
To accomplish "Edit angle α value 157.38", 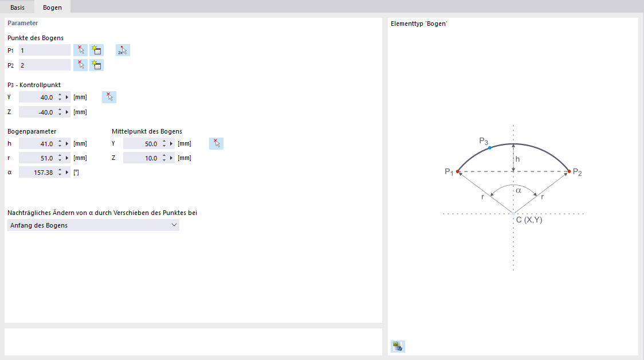I will 37,173.
